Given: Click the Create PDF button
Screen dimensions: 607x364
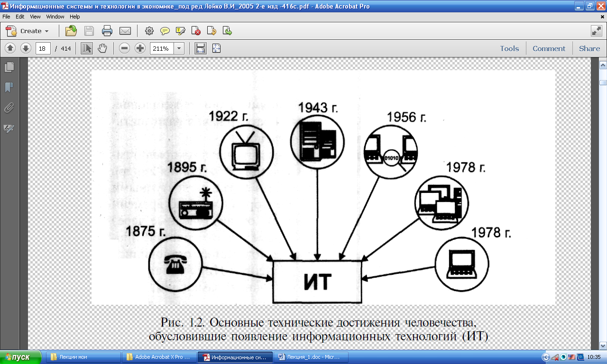Looking at the screenshot, I should [x=27, y=31].
